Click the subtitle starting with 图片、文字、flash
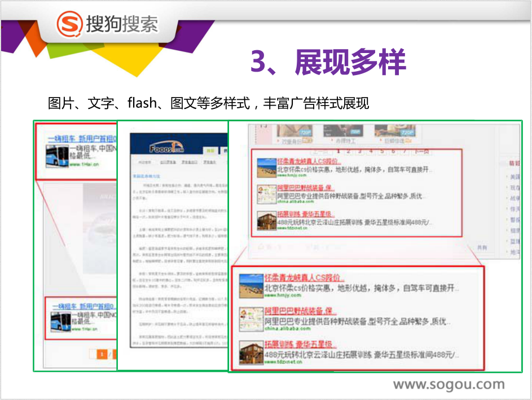The width and height of the screenshot is (532, 400). click(x=208, y=103)
